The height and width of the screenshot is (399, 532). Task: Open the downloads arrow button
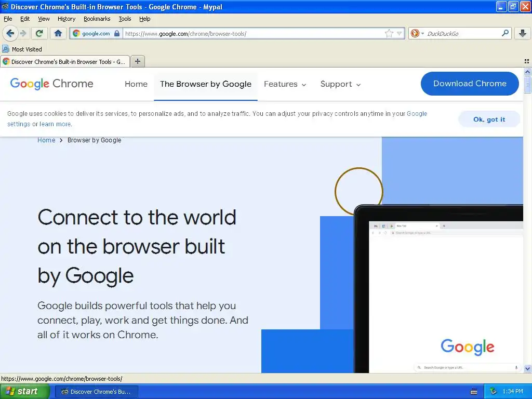tap(523, 33)
